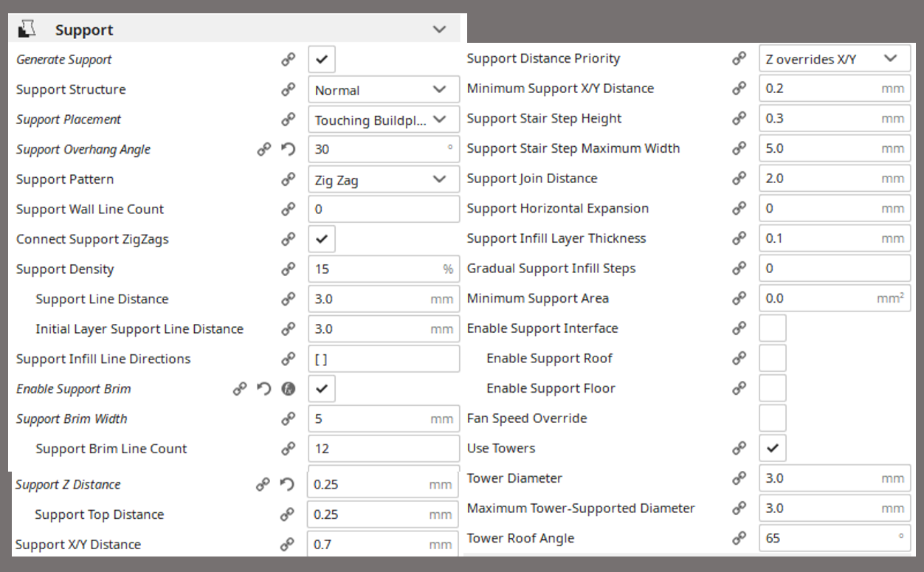The image size is (924, 572).
Task: Toggle the Fan Speed Override checkbox
Action: click(x=773, y=418)
